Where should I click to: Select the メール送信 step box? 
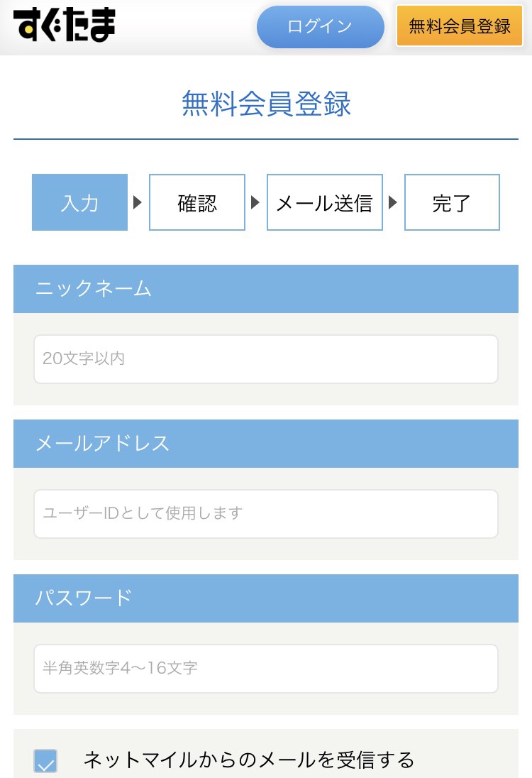tap(325, 202)
